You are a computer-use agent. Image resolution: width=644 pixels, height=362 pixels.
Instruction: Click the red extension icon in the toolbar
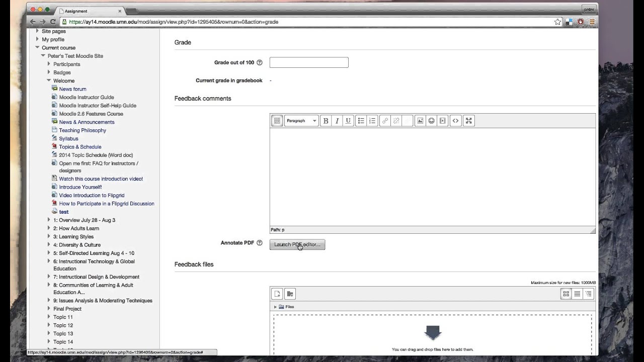[581, 22]
